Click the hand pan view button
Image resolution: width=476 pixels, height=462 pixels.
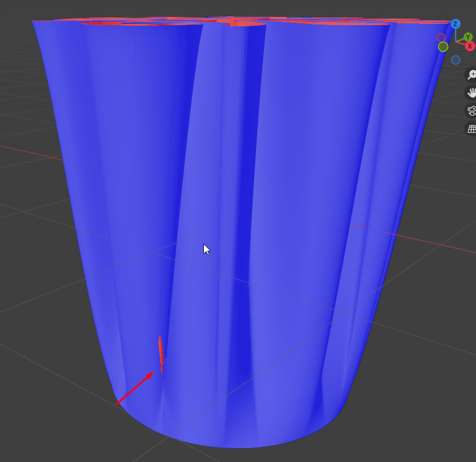471,93
